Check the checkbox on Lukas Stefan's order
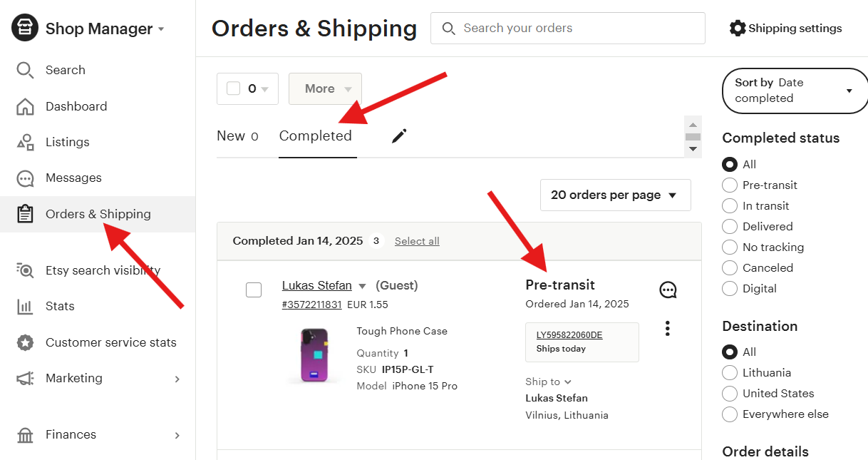The image size is (868, 460). (254, 290)
